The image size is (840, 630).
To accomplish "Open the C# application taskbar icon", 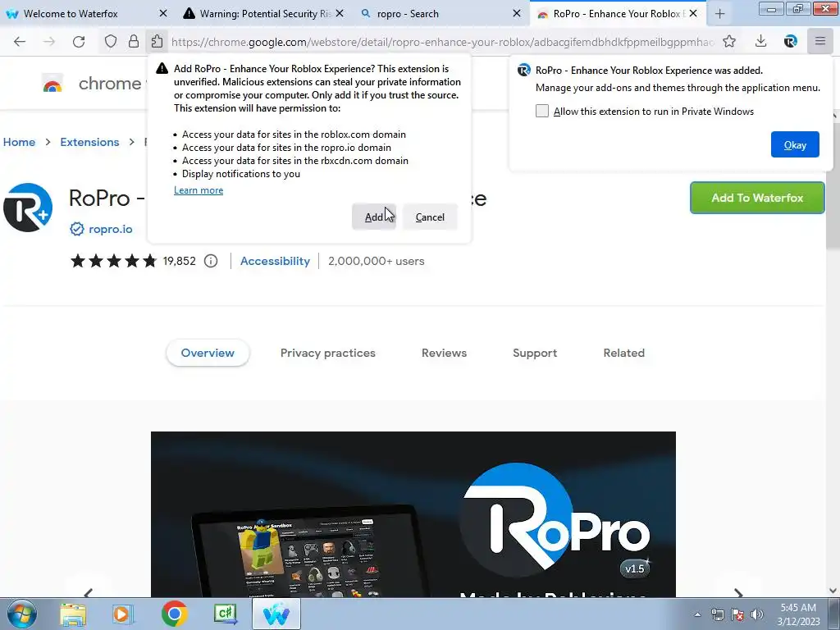I will (x=225, y=614).
